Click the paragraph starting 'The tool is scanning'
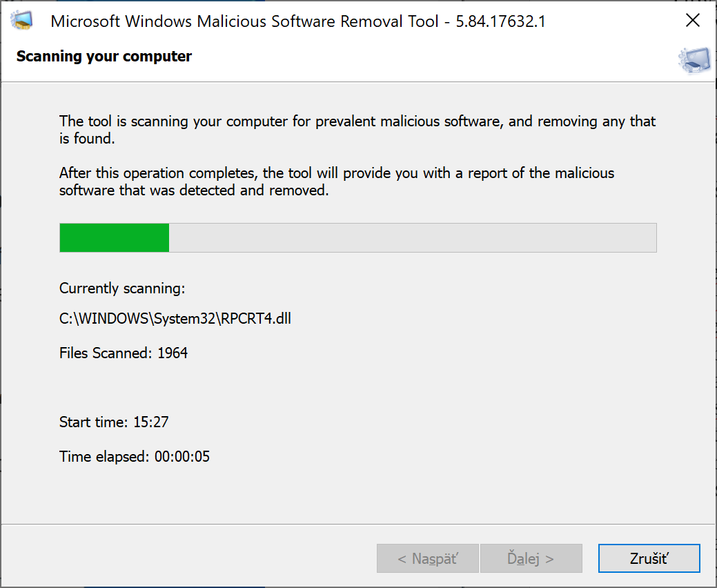717x588 pixels. coord(357,130)
